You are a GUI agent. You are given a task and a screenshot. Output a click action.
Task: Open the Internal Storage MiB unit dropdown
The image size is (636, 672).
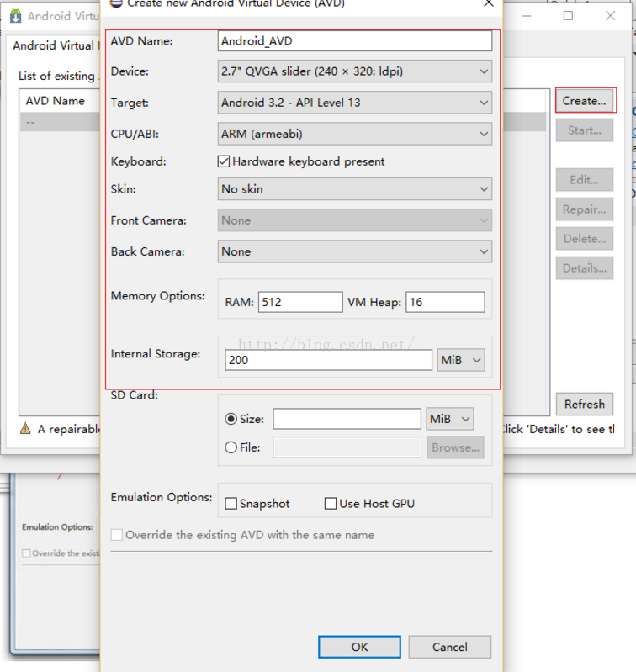461,360
